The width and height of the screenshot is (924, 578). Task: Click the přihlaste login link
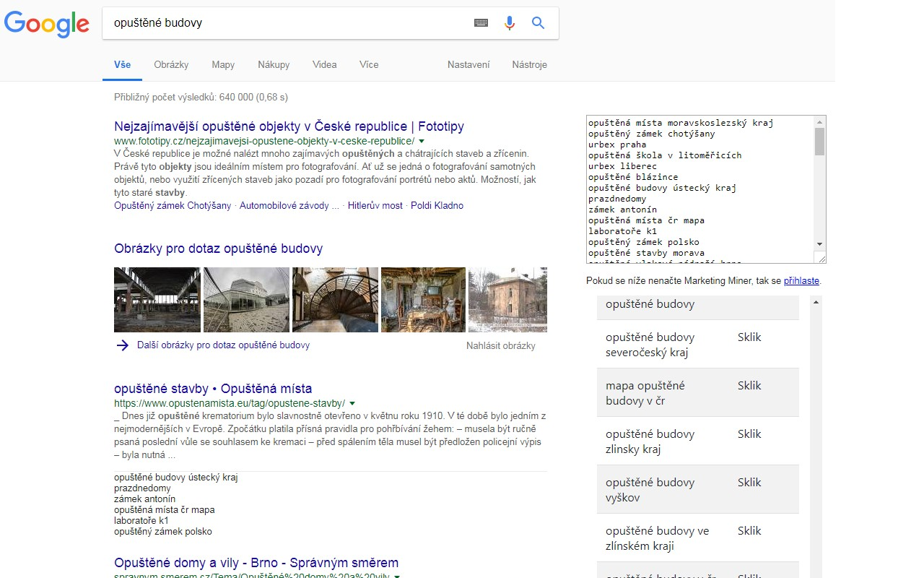(x=801, y=280)
